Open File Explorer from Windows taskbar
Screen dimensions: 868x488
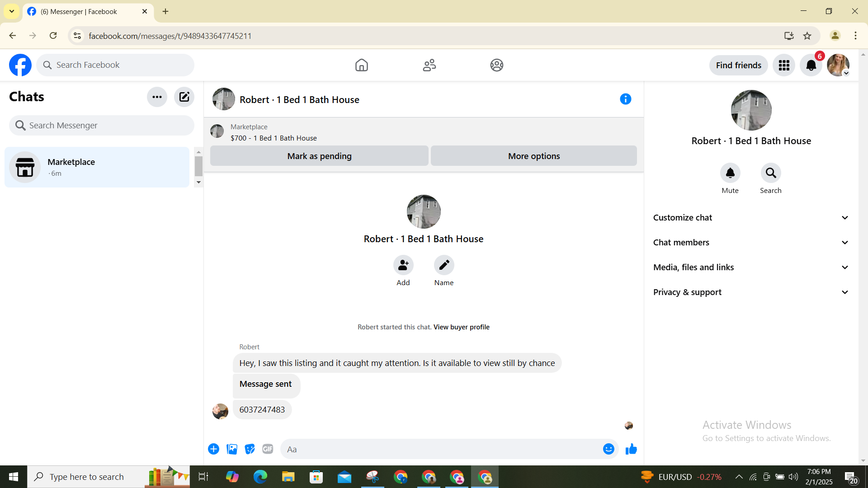(288, 477)
